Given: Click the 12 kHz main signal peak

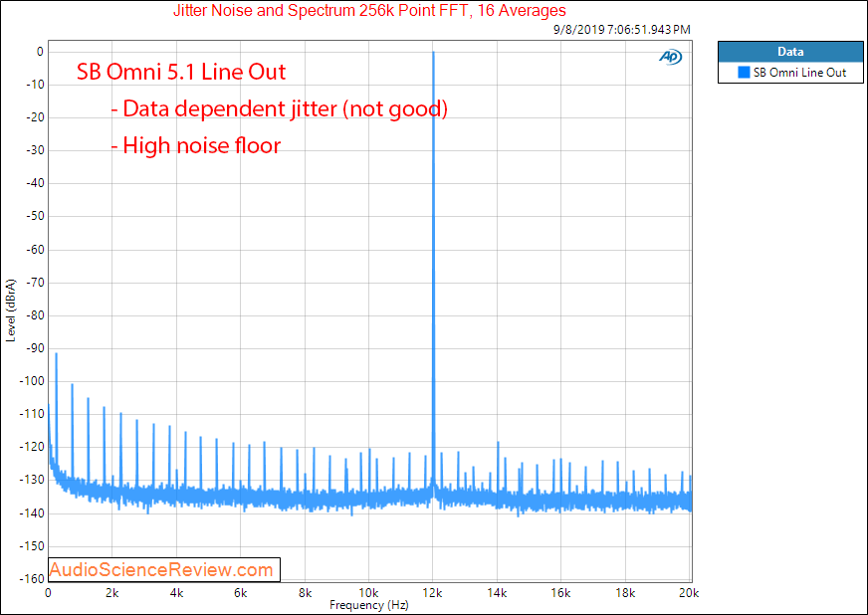Looking at the screenshot, I should coord(433,272).
